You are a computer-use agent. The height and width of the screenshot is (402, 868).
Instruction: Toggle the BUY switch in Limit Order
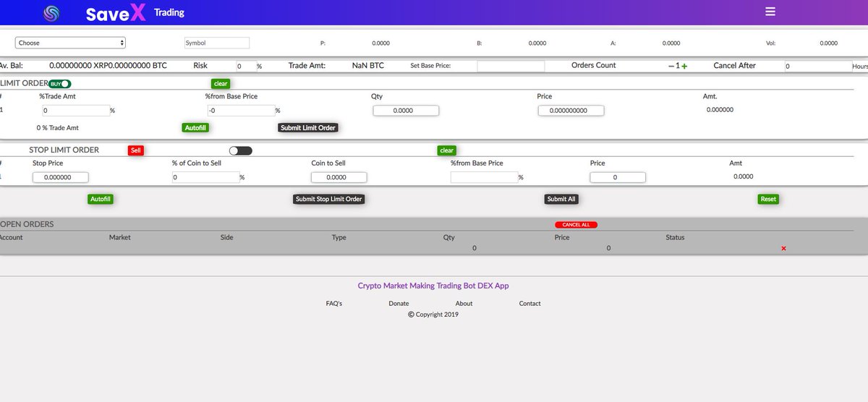60,84
